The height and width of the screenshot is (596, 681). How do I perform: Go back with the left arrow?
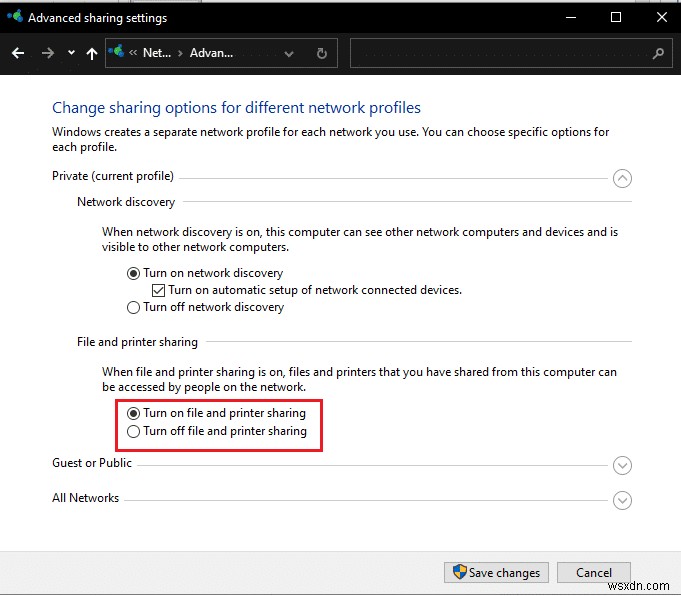(18, 53)
